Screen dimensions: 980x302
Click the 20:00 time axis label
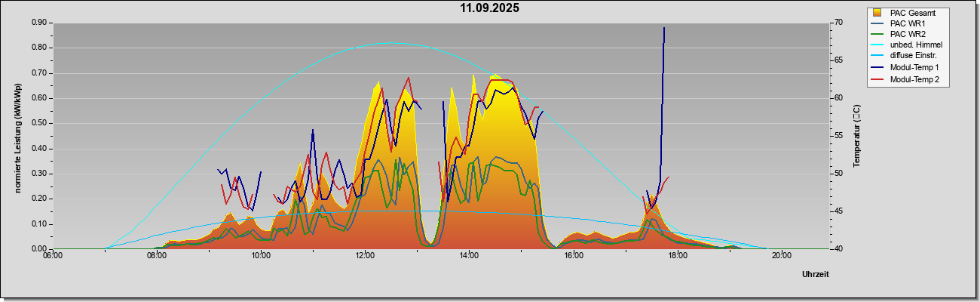(781, 255)
